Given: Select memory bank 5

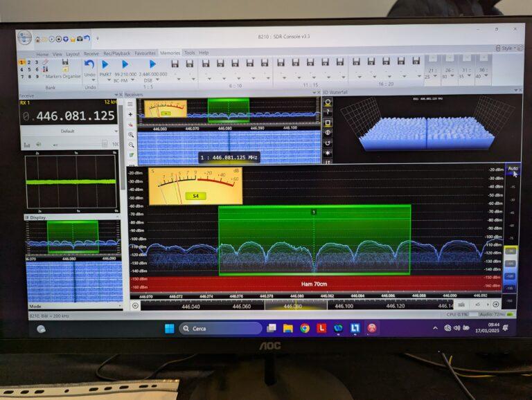Looking at the screenshot, I should click(29, 69).
